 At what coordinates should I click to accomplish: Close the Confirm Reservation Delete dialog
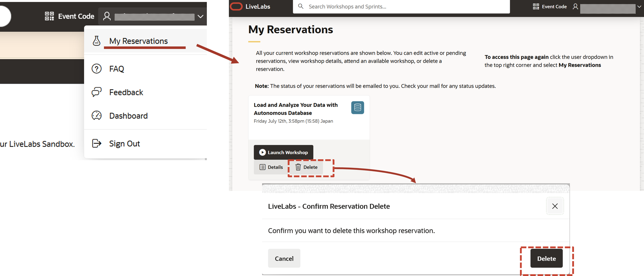coord(555,206)
